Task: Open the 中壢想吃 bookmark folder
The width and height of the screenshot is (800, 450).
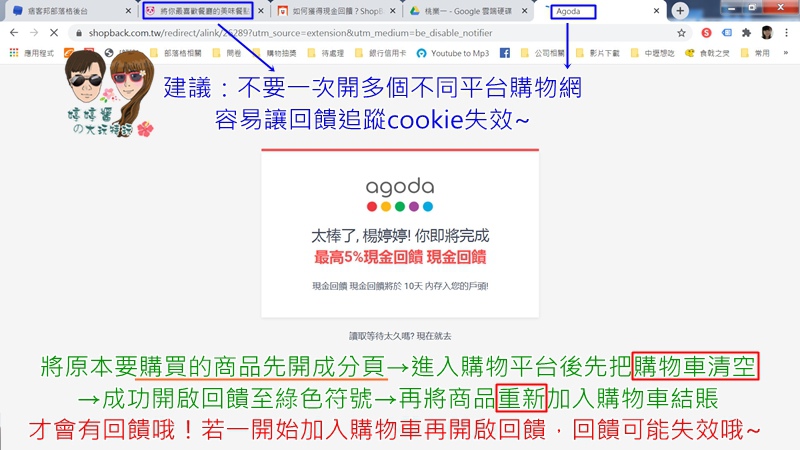Action: 653,53
